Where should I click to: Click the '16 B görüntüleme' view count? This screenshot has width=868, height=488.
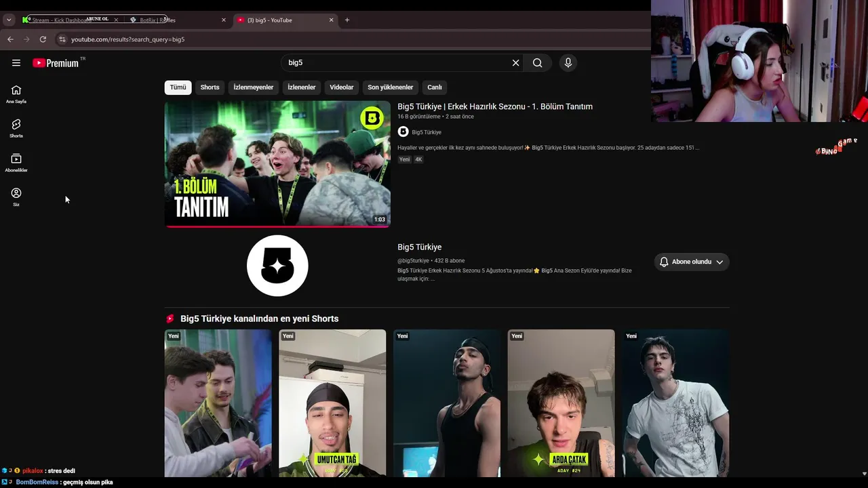(419, 117)
